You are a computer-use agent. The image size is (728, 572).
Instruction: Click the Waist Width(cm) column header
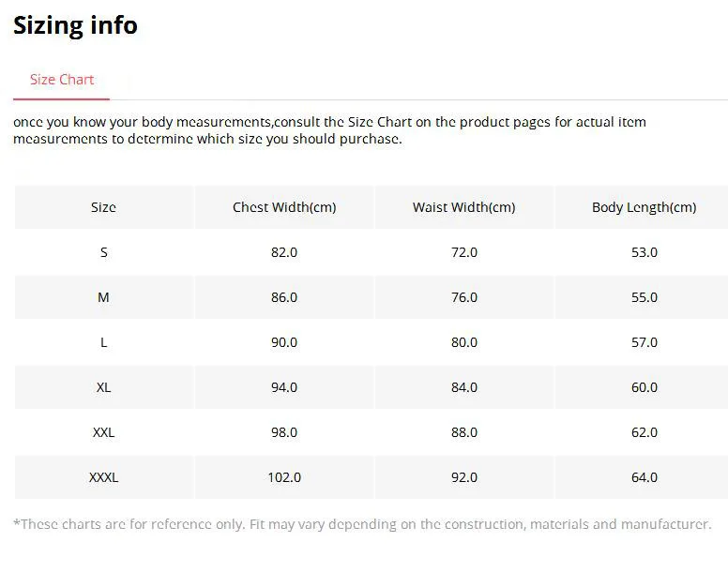463,207
